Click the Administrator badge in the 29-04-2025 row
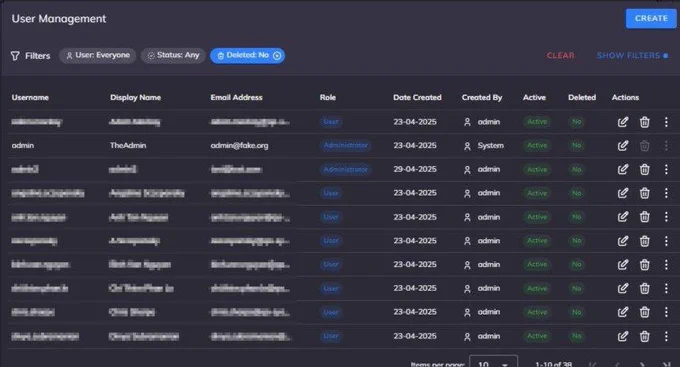Image resolution: width=680 pixels, height=367 pixels. (346, 169)
